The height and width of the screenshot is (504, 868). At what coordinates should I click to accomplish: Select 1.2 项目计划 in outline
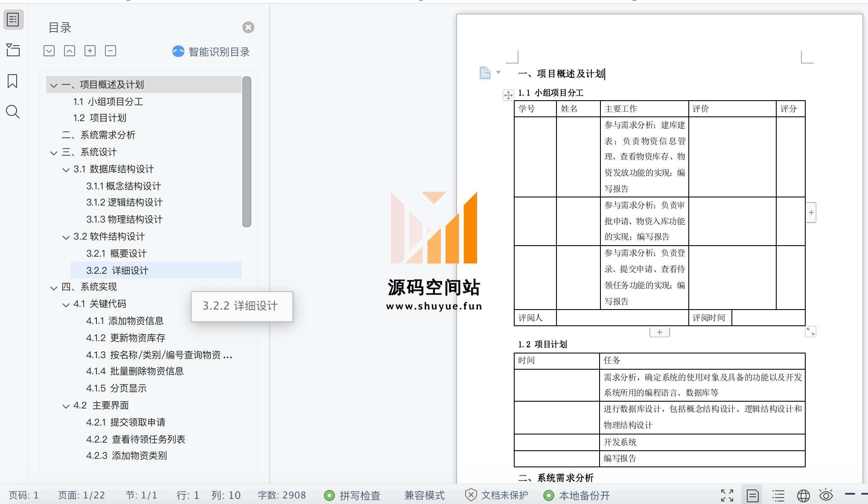[99, 118]
